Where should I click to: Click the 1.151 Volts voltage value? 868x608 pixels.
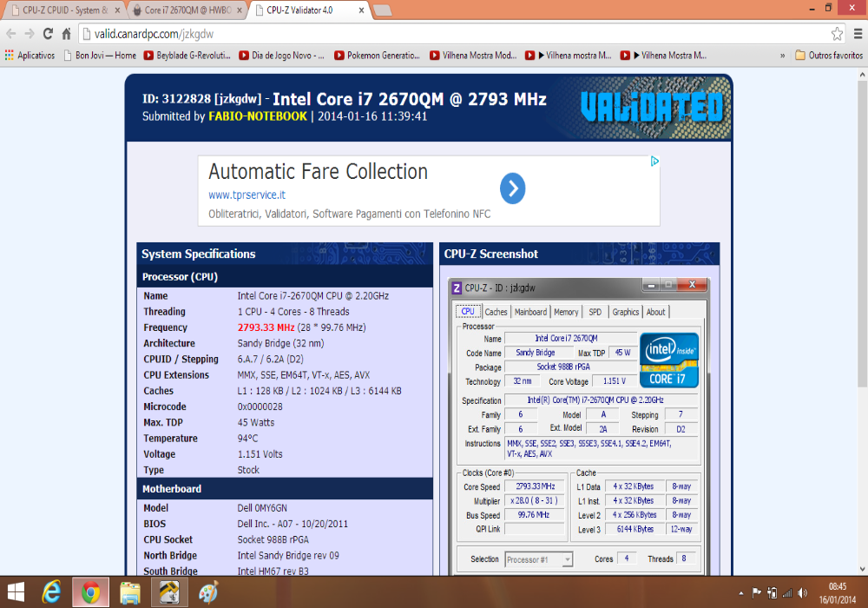(x=260, y=454)
